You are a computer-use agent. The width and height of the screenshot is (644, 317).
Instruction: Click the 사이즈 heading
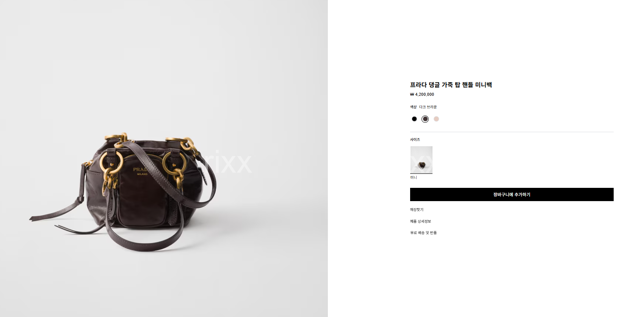pos(415,139)
